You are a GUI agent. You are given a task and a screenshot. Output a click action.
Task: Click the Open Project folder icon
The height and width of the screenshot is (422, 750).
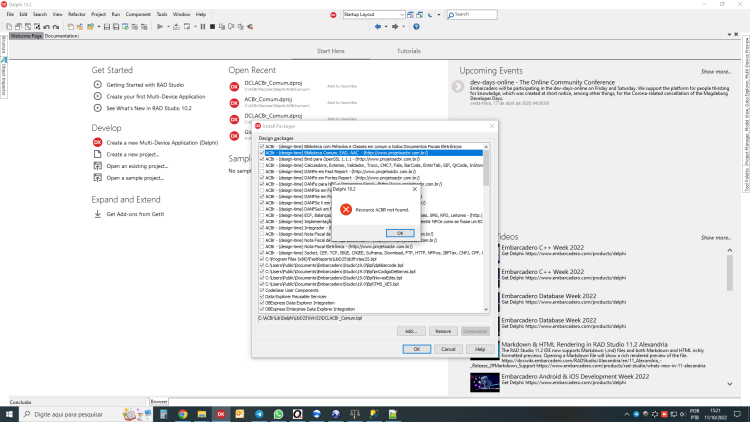(x=79, y=27)
